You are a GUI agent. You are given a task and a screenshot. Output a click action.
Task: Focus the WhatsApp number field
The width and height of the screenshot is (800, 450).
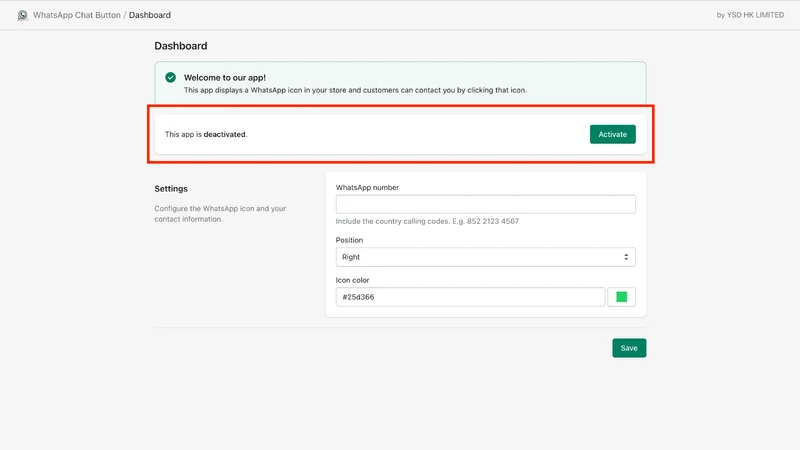click(x=485, y=205)
